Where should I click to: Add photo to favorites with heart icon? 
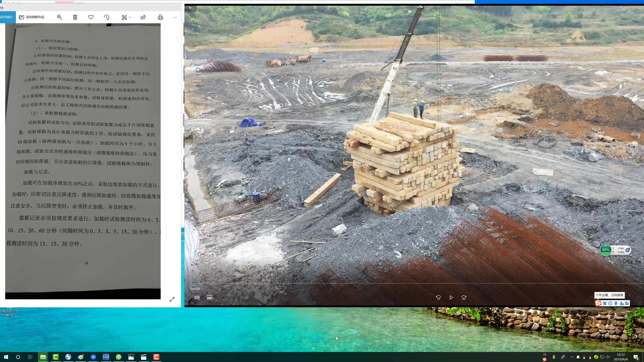pos(91,17)
